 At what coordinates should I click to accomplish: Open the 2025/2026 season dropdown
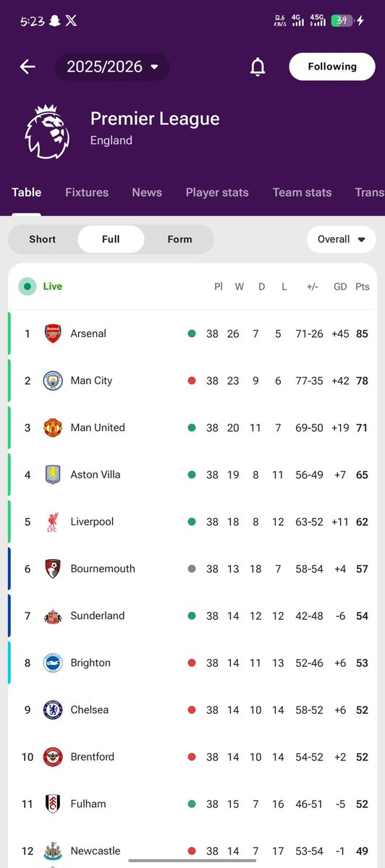(112, 67)
